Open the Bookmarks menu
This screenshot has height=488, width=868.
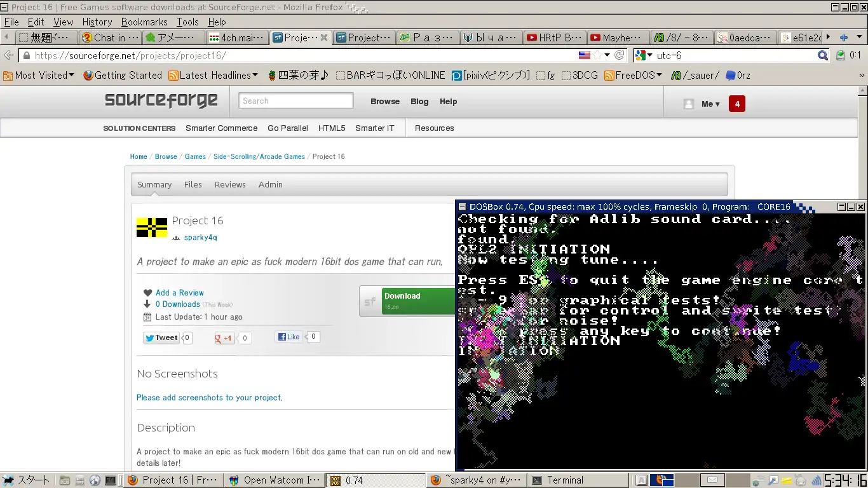(x=144, y=22)
